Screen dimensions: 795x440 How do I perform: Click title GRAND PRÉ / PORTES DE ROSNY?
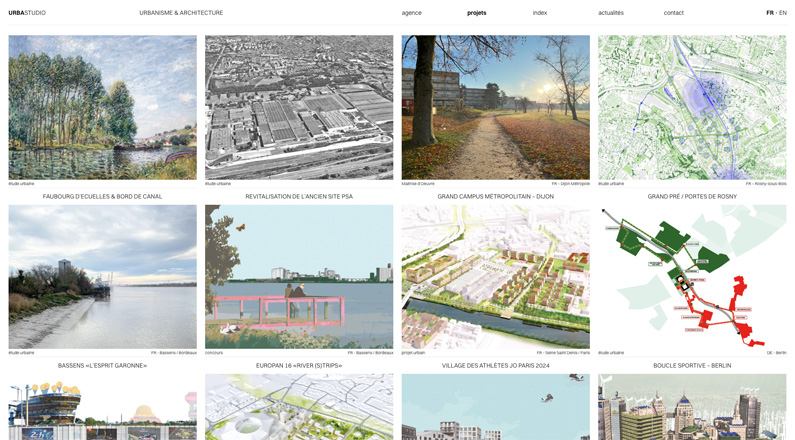[x=692, y=196]
